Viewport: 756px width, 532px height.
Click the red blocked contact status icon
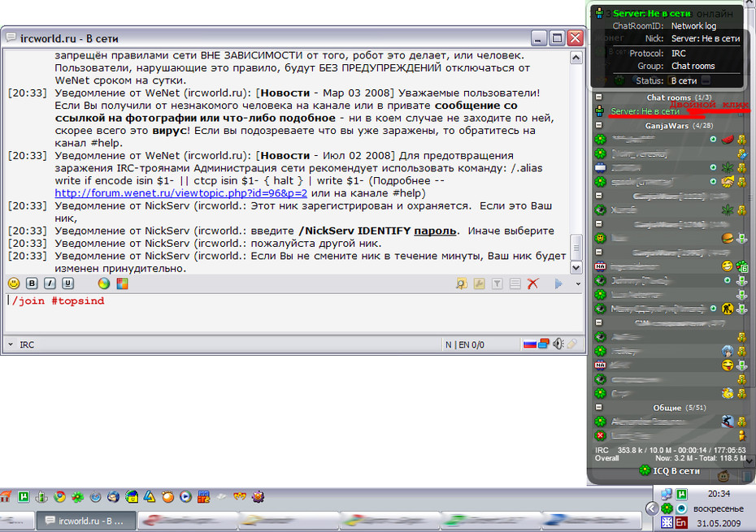(x=600, y=435)
